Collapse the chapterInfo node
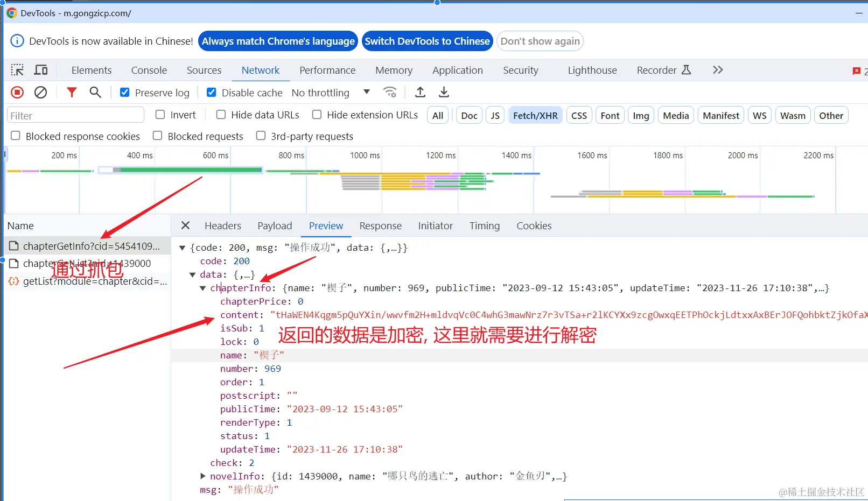 pyautogui.click(x=202, y=288)
